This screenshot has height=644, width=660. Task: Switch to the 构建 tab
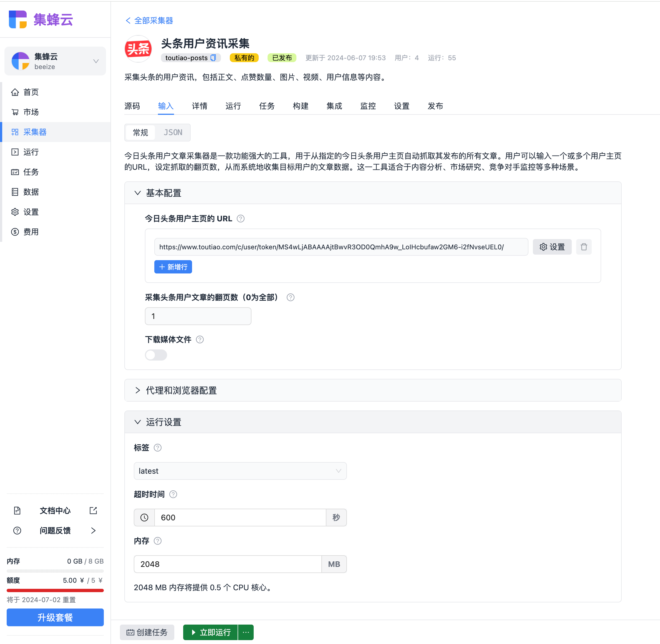(x=301, y=106)
